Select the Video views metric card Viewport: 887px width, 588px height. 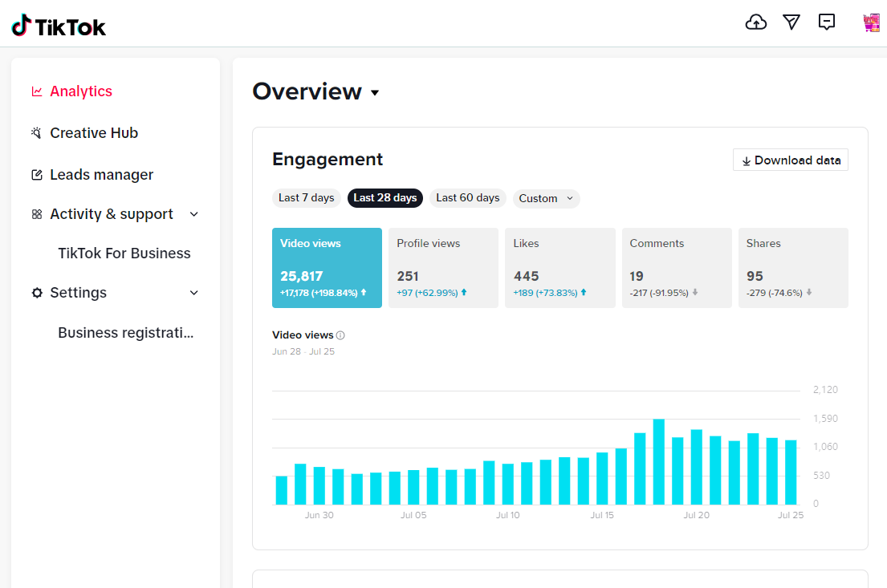click(327, 268)
